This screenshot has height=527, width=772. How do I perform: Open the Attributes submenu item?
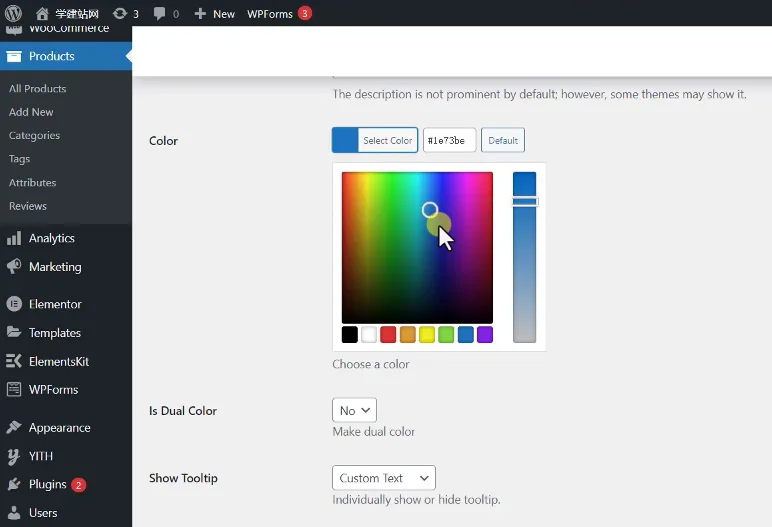[x=32, y=183]
